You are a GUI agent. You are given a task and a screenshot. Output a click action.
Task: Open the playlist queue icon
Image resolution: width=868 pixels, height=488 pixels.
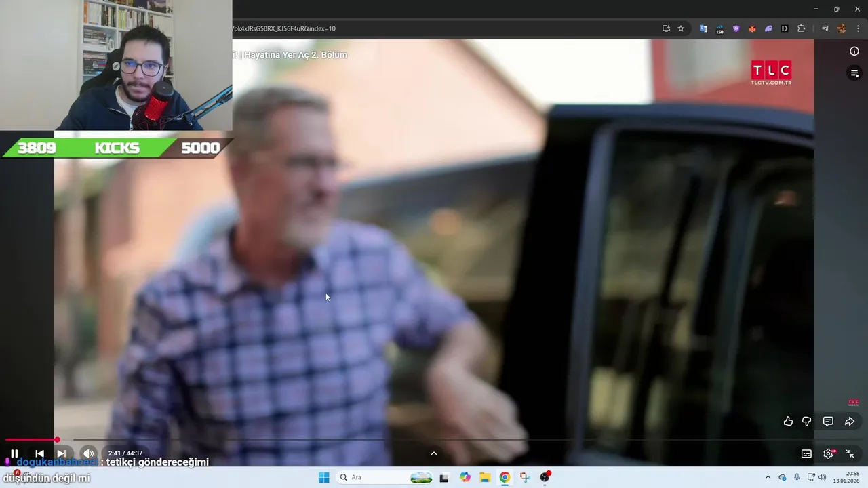click(854, 73)
